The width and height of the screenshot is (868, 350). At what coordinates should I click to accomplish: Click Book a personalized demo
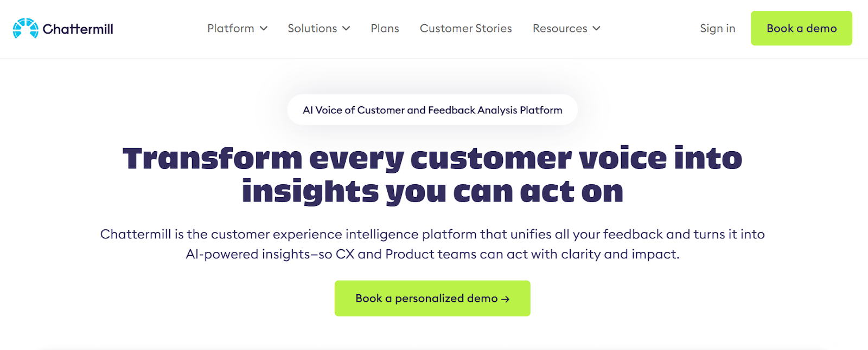(432, 299)
